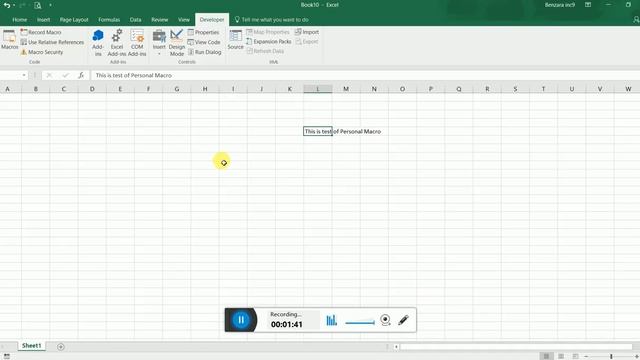
Task: Select the Sheet1 tab
Action: tap(31, 346)
